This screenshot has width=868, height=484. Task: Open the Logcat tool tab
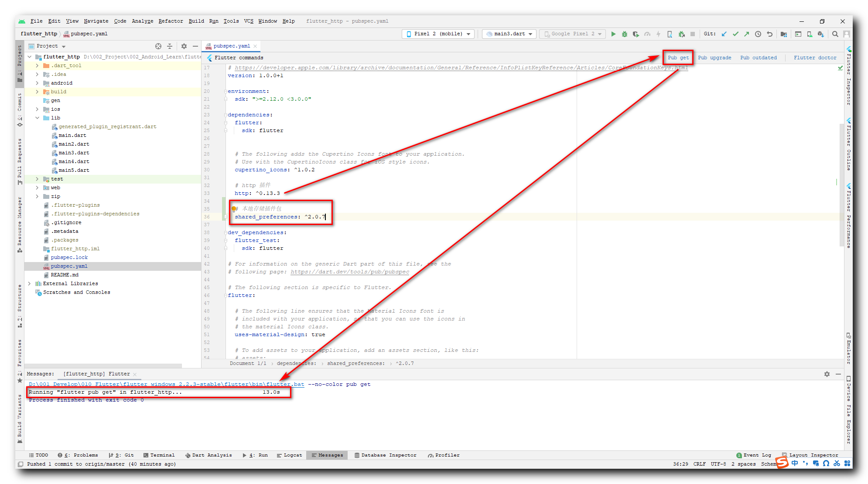pos(289,455)
